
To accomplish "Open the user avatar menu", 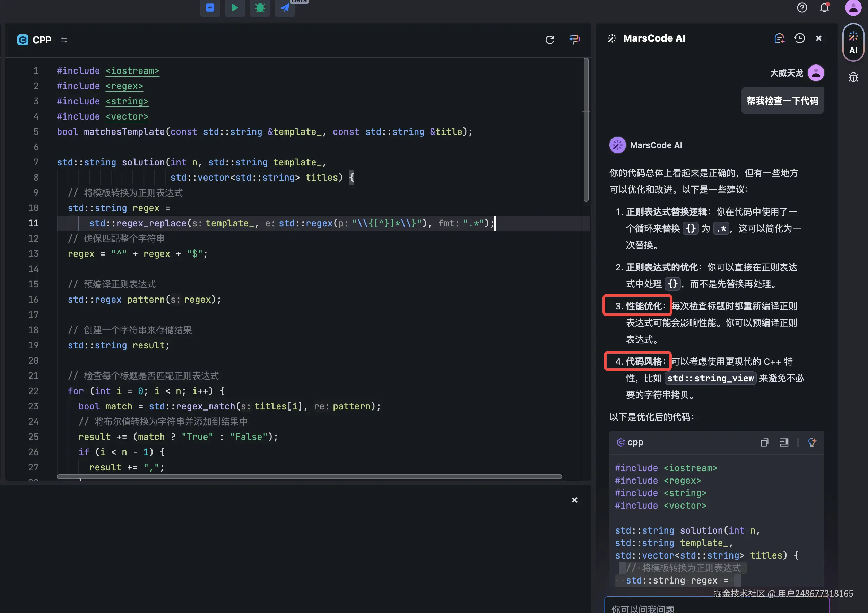I will (x=853, y=8).
